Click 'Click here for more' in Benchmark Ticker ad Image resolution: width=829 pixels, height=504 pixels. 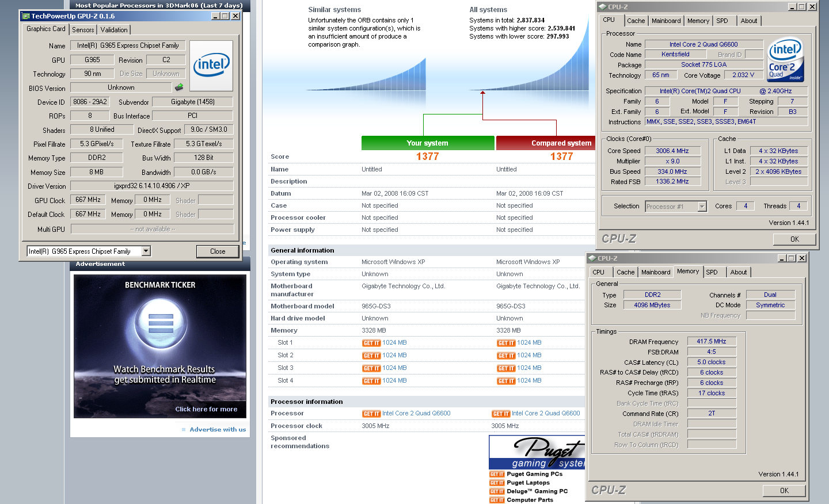click(x=206, y=409)
